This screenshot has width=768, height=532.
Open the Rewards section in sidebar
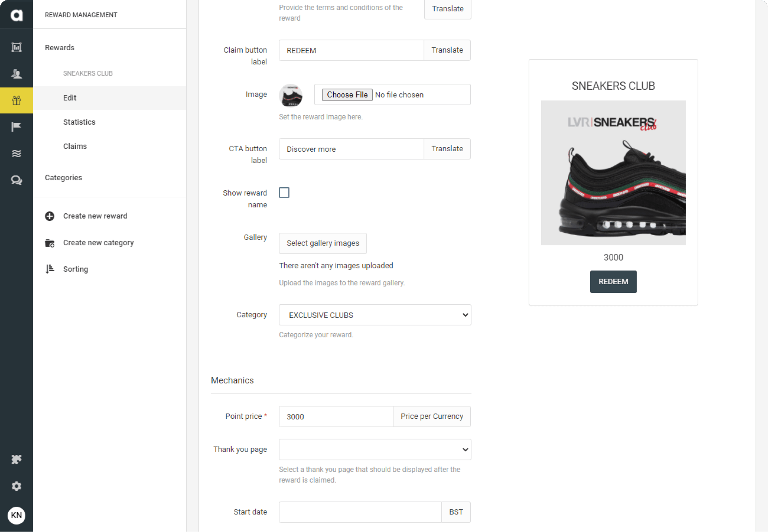click(59, 47)
